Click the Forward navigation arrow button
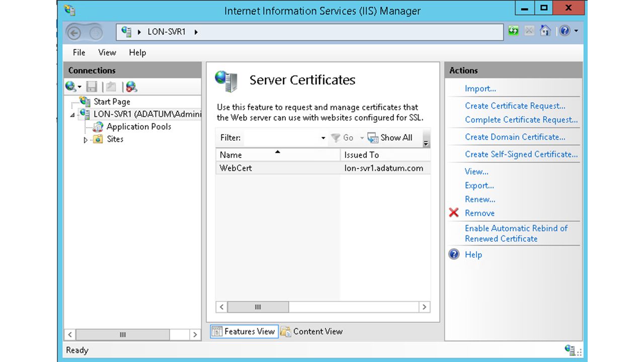The height and width of the screenshot is (362, 644). [x=96, y=33]
